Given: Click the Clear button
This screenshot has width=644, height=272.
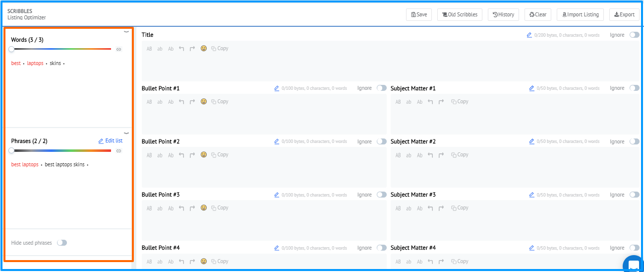Looking at the screenshot, I should pyautogui.click(x=538, y=14).
